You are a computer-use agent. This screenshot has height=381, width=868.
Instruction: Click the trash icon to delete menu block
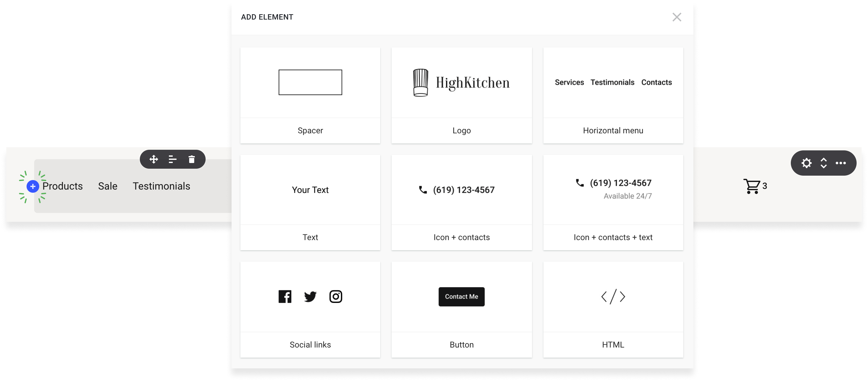[191, 159]
